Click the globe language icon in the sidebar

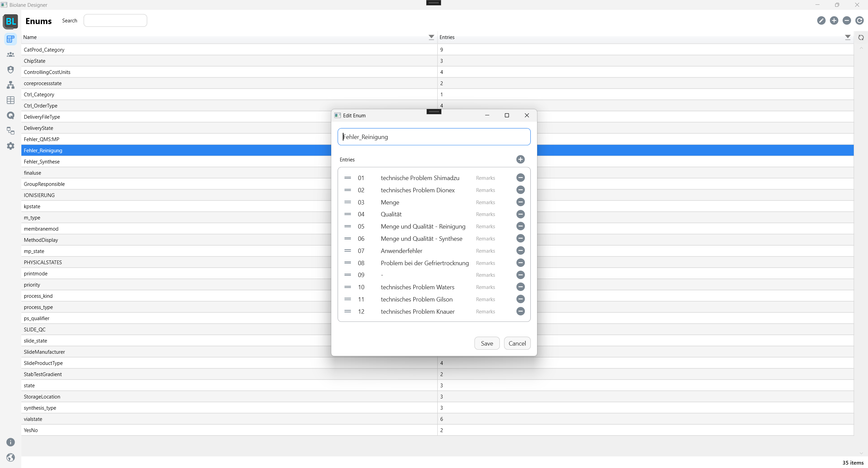pyautogui.click(x=11, y=457)
